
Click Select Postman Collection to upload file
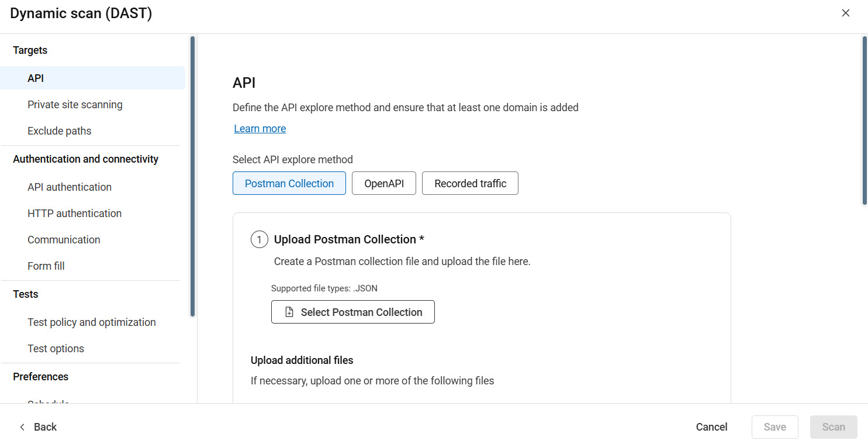coord(352,312)
